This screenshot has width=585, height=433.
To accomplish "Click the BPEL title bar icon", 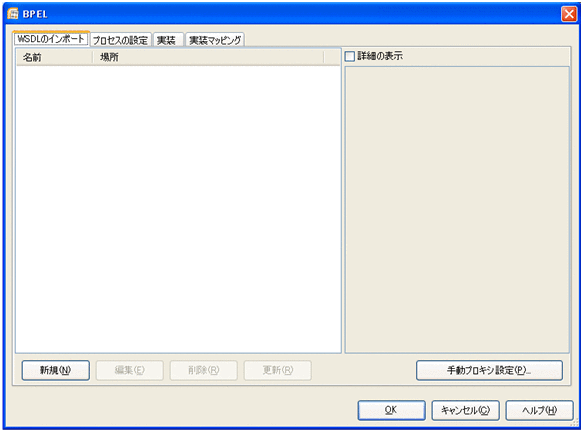I will [x=13, y=14].
